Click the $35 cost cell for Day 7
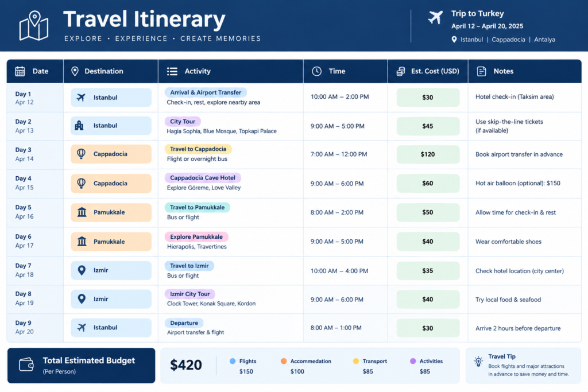Viewport: 588px width, 392px height. pos(428,270)
